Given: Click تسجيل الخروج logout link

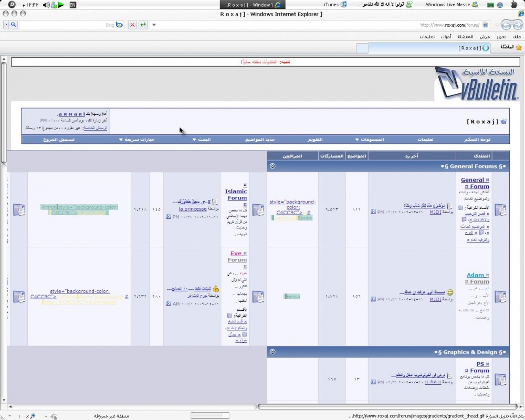Looking at the screenshot, I should click(58, 140).
